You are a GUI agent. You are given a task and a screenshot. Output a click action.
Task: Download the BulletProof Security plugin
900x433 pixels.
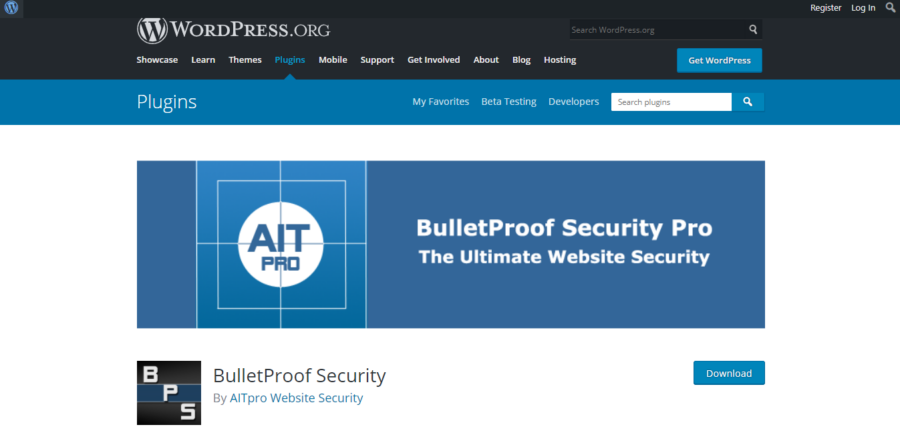pyautogui.click(x=729, y=373)
